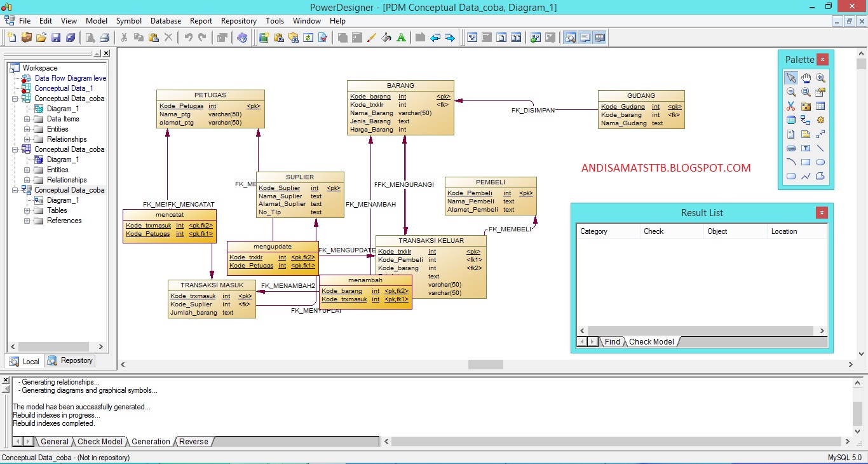Select the Procedure gear tool

point(820,120)
